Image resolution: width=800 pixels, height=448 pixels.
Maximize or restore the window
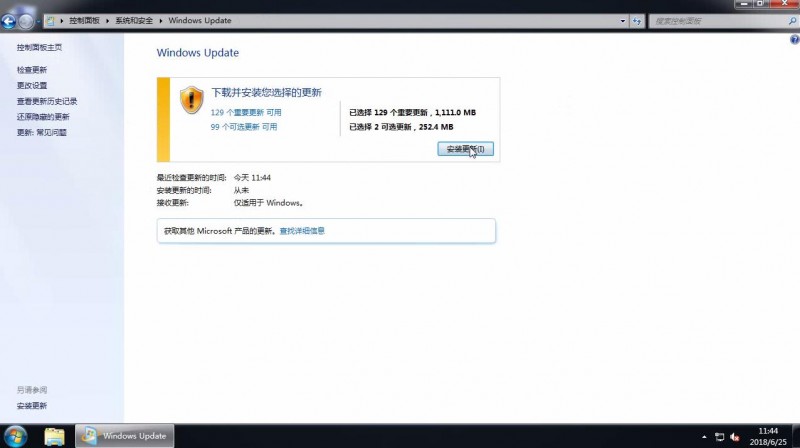[x=760, y=4]
